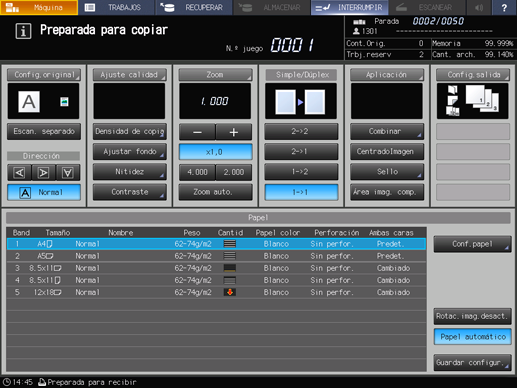
Task: Open Área imag. comp. setting
Action: click(387, 192)
